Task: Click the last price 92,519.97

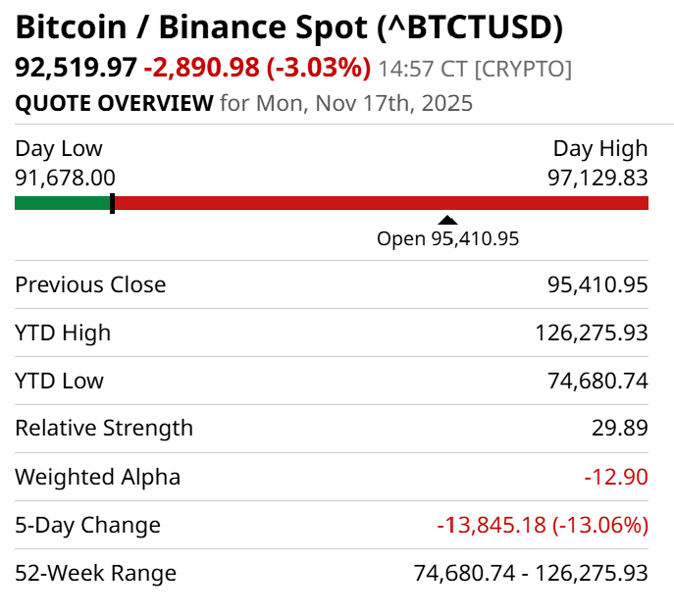Action: click(x=76, y=69)
